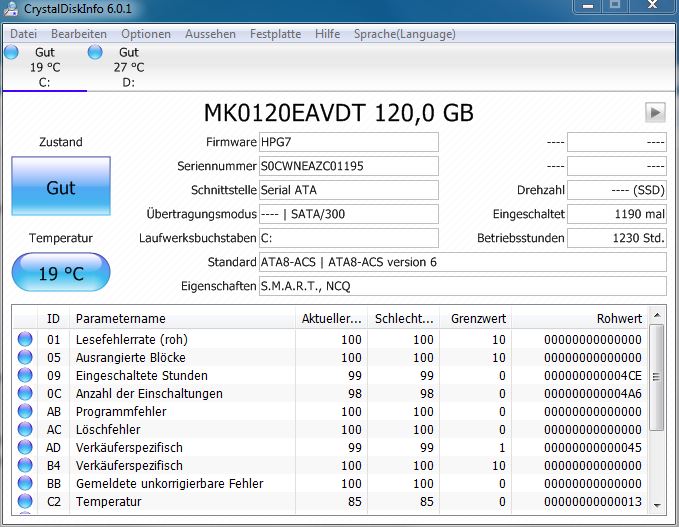Click the Parametername column header
This screenshot has width=679, height=527.
click(182, 319)
